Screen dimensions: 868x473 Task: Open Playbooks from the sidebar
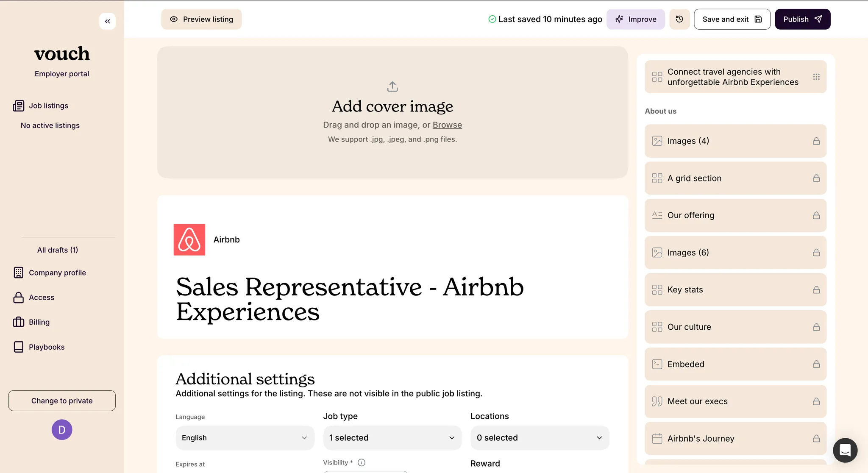tap(47, 347)
